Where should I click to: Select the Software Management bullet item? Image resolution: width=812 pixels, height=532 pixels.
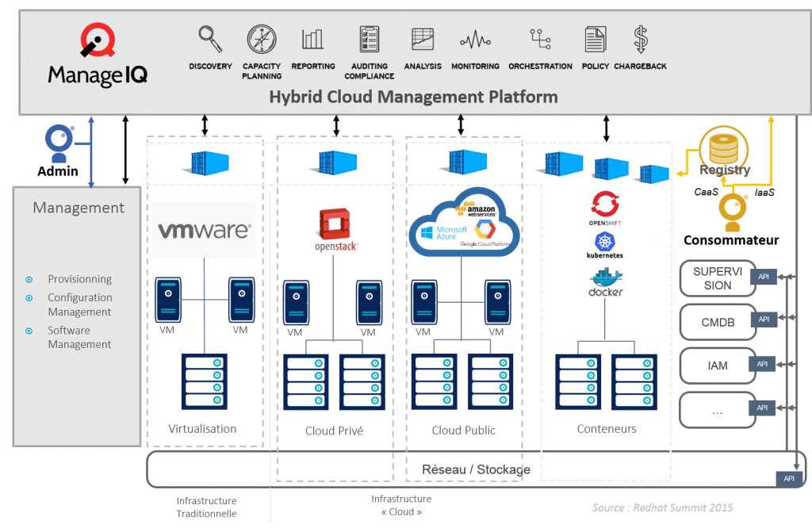[79, 337]
